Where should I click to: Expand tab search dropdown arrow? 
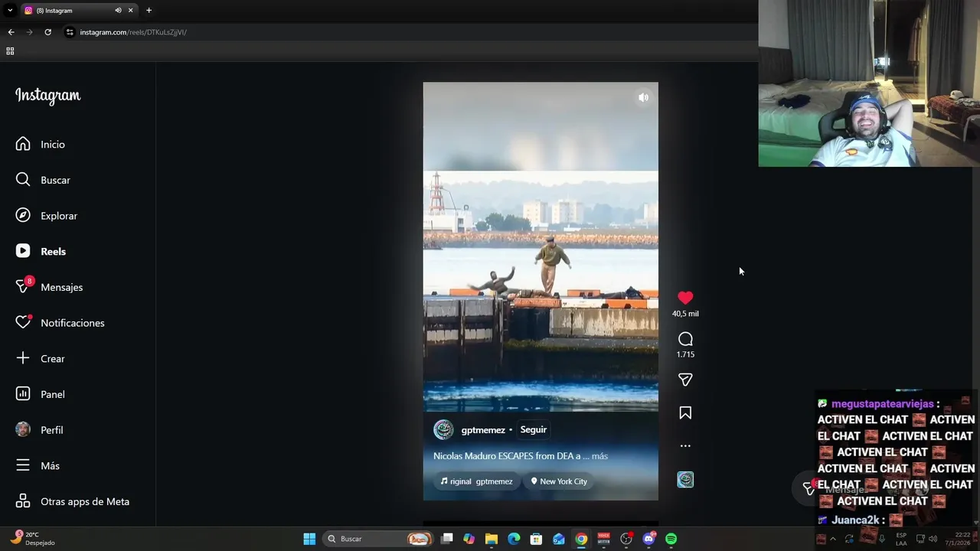10,10
